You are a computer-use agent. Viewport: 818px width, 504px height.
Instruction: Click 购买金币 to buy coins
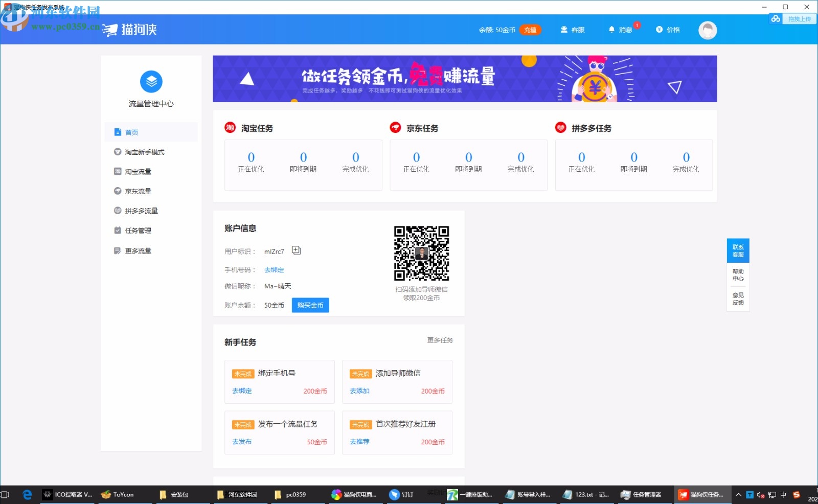pos(310,305)
